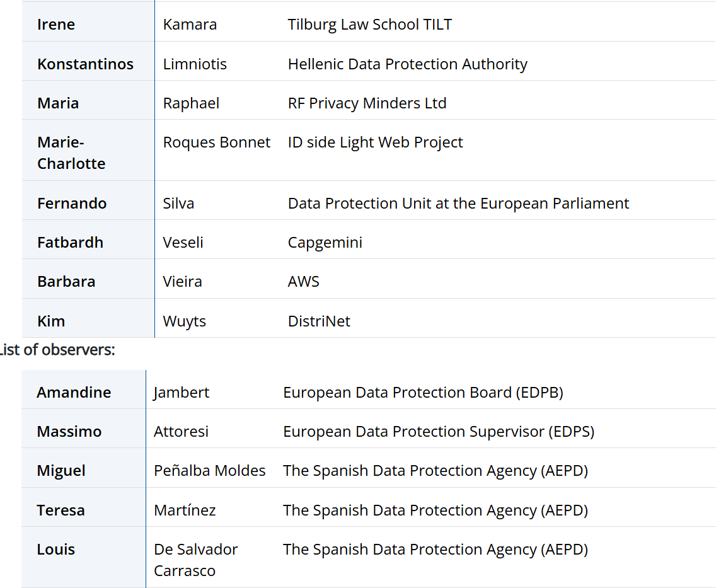Click the surname Raphael
The width and height of the screenshot is (721, 588).
(191, 103)
